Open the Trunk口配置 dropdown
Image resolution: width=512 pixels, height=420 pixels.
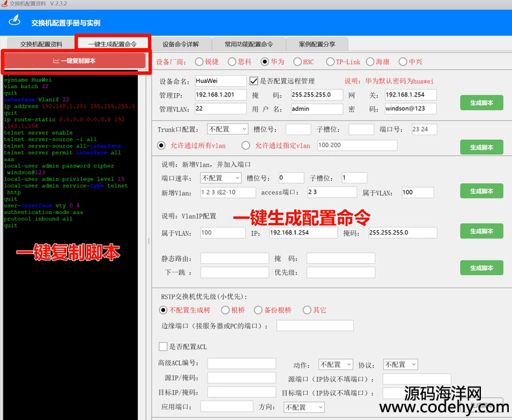(227, 130)
